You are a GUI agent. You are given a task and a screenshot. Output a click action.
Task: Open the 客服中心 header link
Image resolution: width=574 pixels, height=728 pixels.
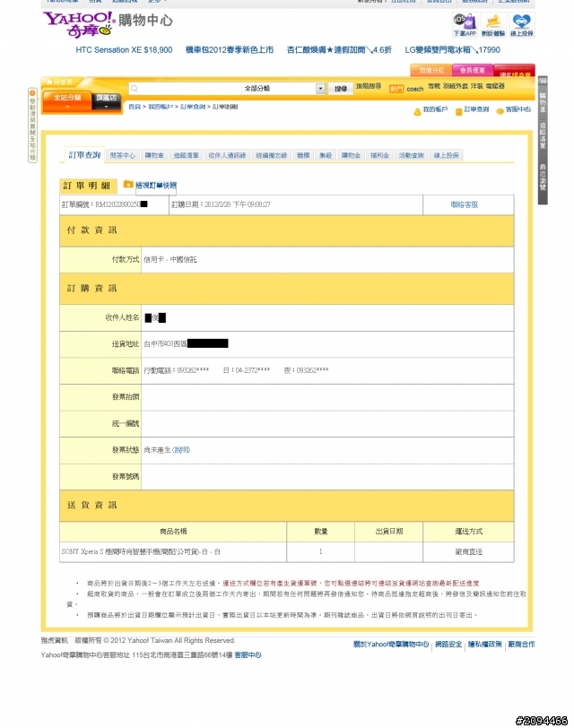[x=517, y=109]
